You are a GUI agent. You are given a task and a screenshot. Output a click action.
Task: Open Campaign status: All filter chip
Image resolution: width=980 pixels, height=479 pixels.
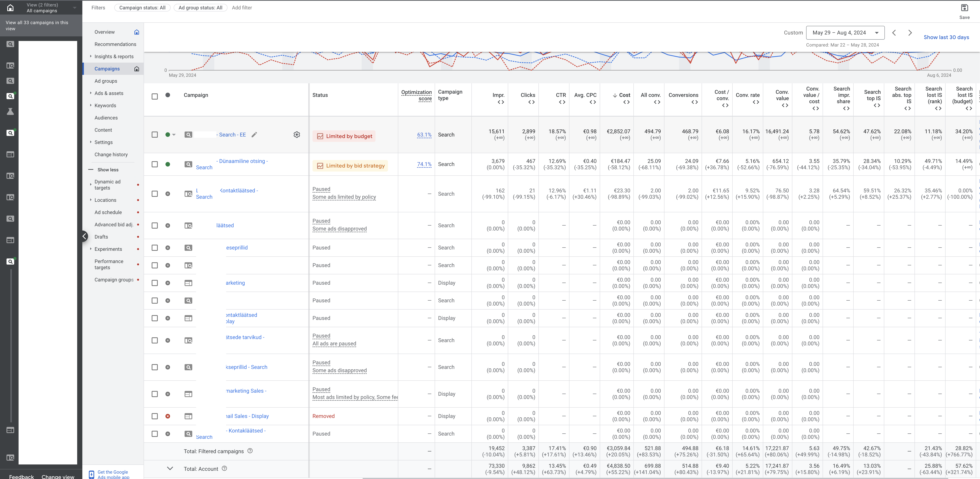click(142, 8)
